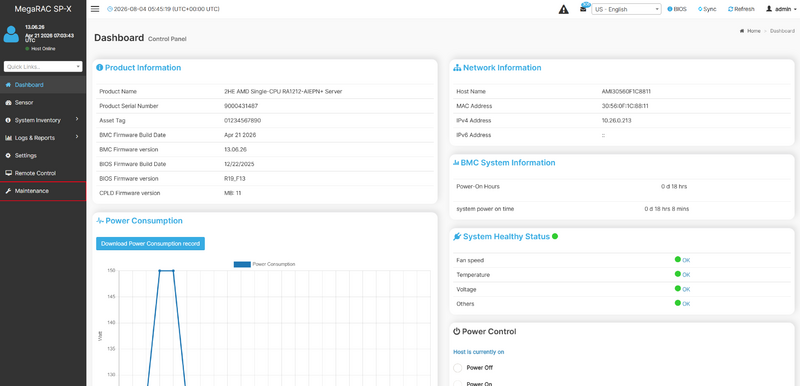The image size is (800, 386).
Task: Click the BIOS firmware version R19_F13
Action: point(234,179)
